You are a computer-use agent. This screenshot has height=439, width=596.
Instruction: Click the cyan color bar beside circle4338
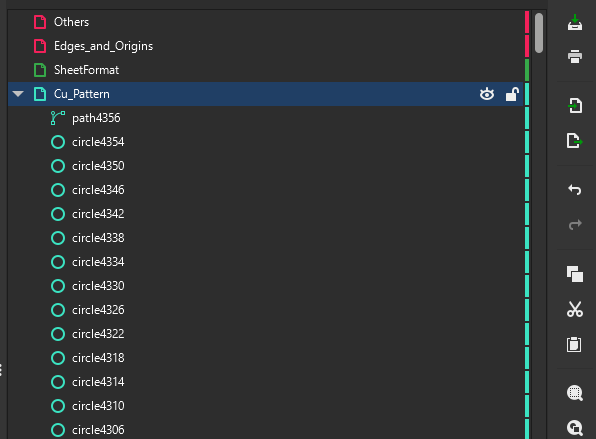527,238
